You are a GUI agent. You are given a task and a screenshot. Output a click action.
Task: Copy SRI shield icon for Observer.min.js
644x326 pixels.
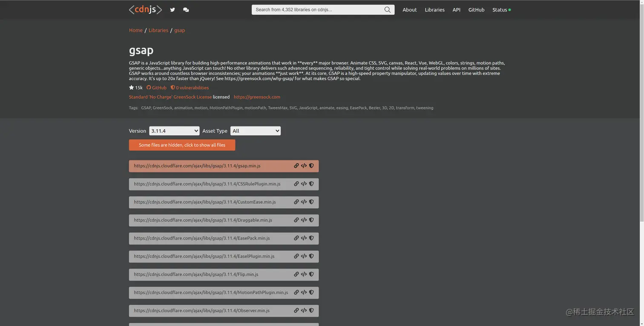(x=311, y=311)
